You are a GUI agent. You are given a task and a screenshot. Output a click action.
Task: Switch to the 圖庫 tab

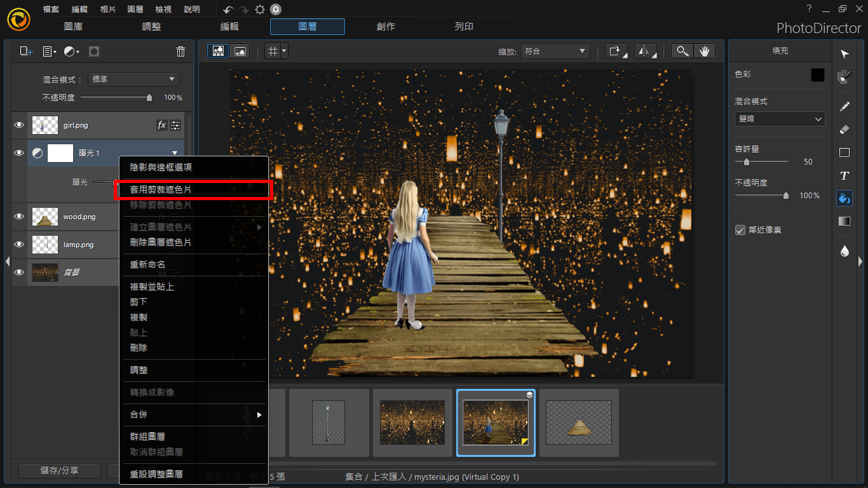pos(73,27)
